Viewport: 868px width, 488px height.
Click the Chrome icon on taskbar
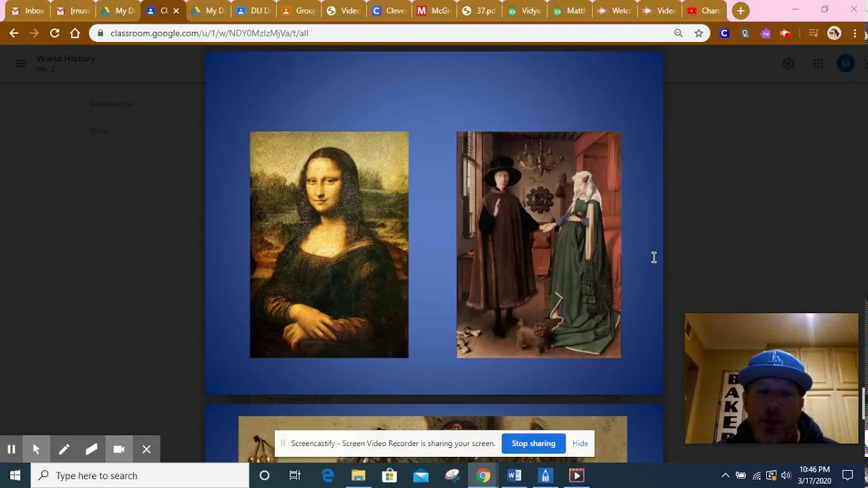483,476
